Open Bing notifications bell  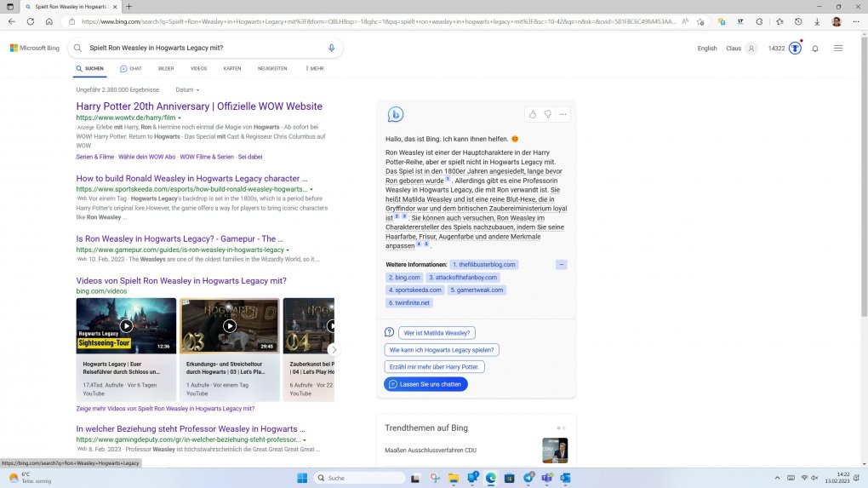(815, 49)
